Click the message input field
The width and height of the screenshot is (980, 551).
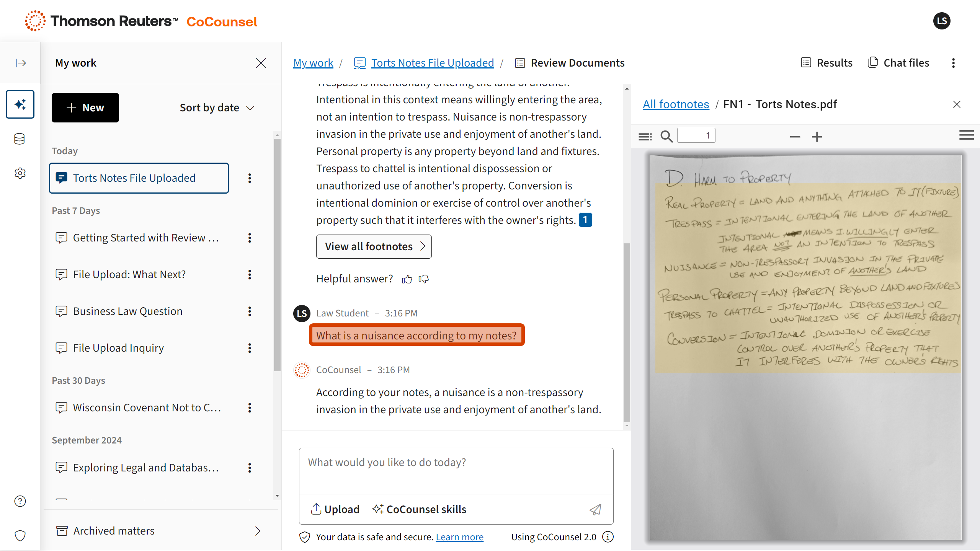pyautogui.click(x=456, y=471)
